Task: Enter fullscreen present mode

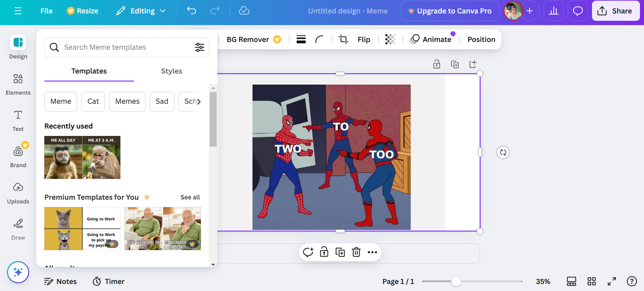Action: pyautogui.click(x=612, y=281)
